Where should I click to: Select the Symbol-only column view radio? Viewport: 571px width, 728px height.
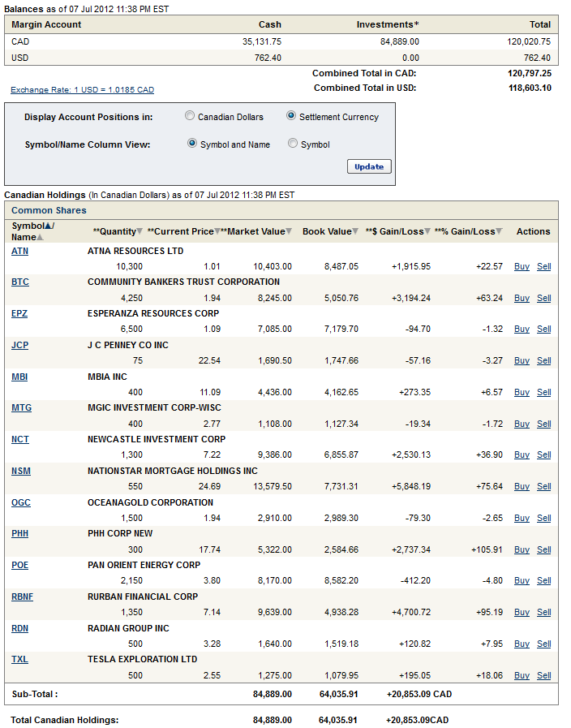pyautogui.click(x=293, y=144)
